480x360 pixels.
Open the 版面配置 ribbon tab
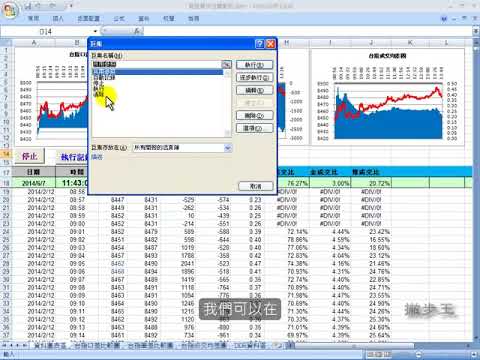coord(88,19)
